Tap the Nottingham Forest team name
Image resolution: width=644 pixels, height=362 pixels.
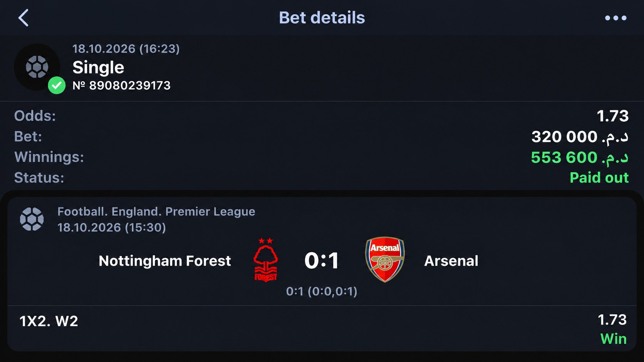coord(164,261)
